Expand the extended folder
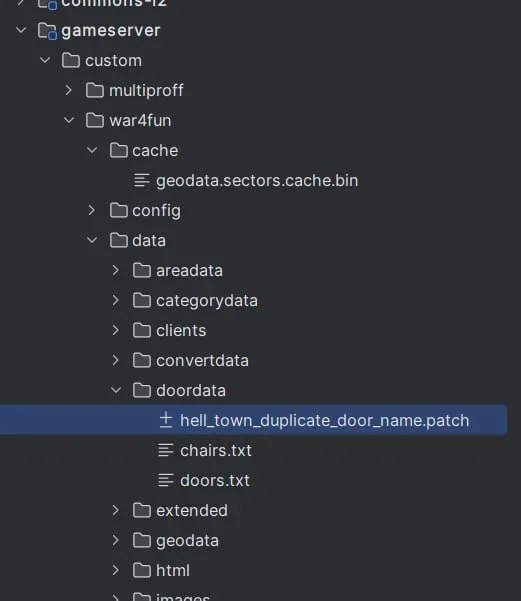521x601 pixels. [x=116, y=510]
